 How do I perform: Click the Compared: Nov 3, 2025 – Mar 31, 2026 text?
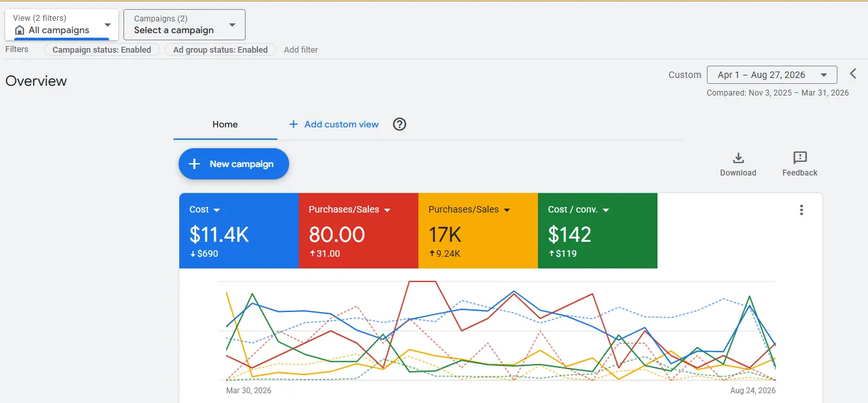point(778,93)
